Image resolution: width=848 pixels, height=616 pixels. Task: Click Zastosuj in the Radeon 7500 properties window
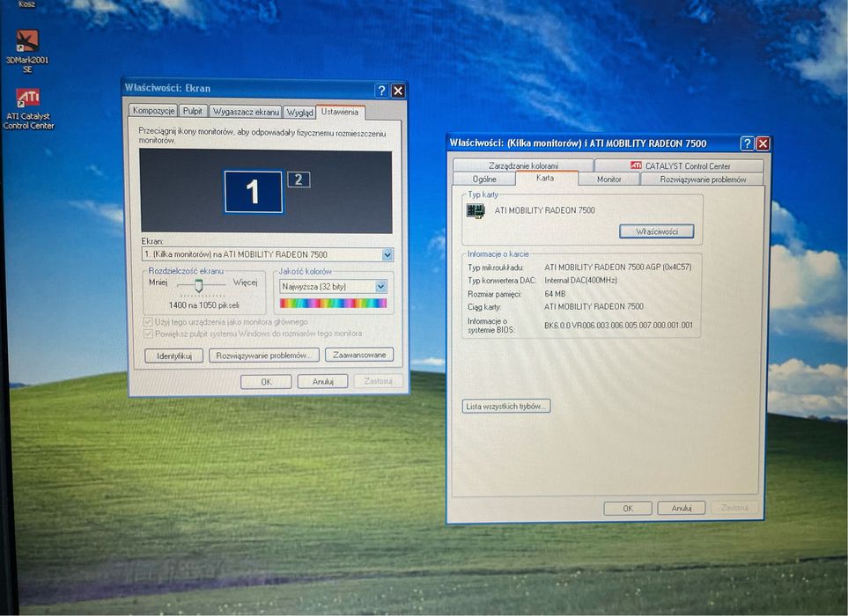(x=734, y=508)
